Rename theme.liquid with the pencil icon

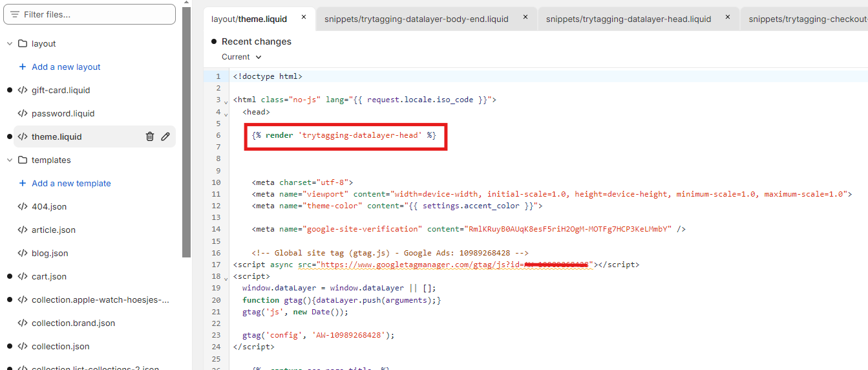coord(165,136)
